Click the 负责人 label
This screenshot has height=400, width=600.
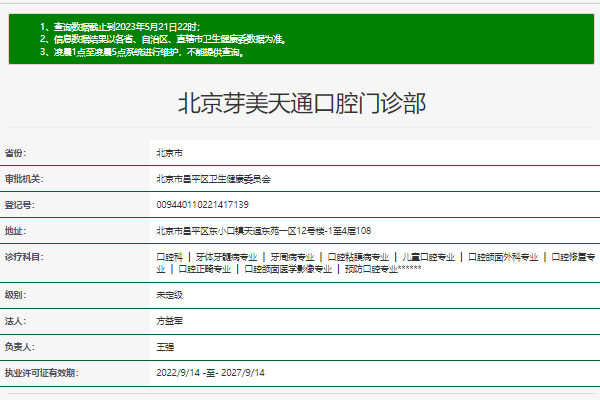tap(20, 347)
